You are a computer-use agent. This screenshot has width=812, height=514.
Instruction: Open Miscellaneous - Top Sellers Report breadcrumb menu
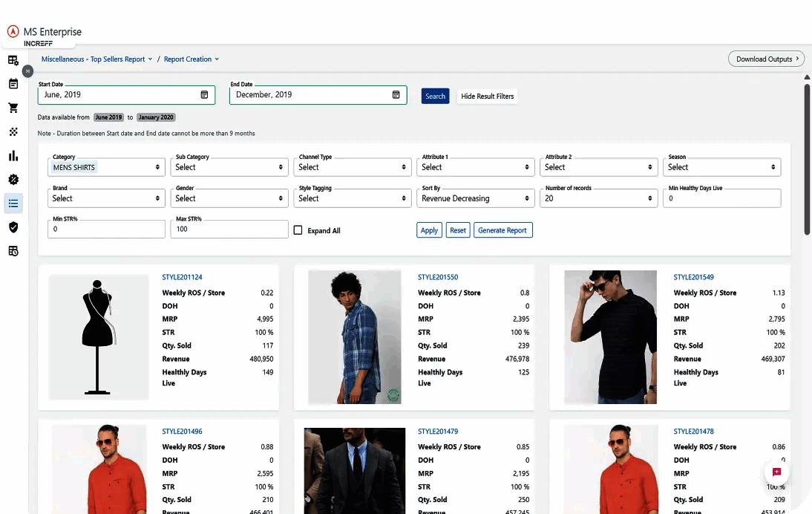[x=96, y=59]
